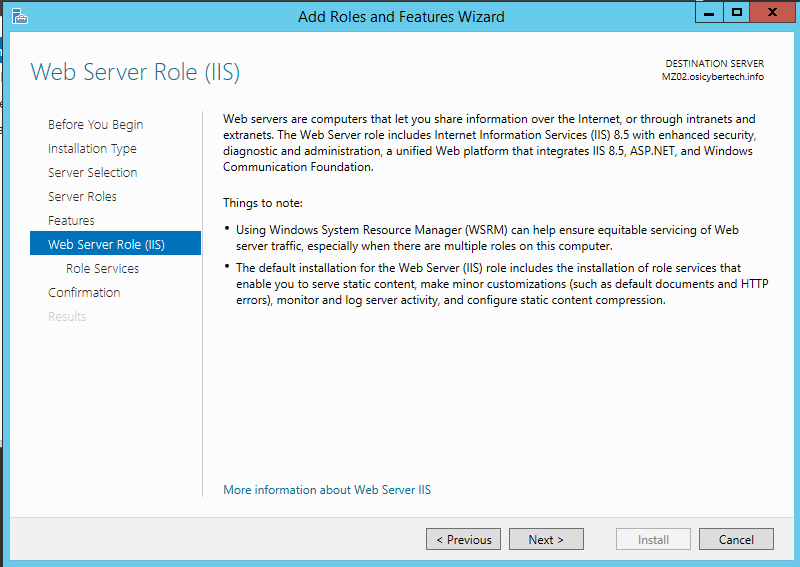Image resolution: width=800 pixels, height=567 pixels.
Task: Click the greyed-out Install button
Action: (653, 539)
